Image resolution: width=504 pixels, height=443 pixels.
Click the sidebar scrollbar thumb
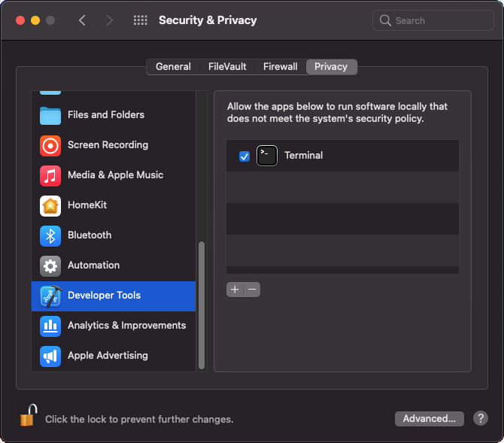click(x=202, y=305)
